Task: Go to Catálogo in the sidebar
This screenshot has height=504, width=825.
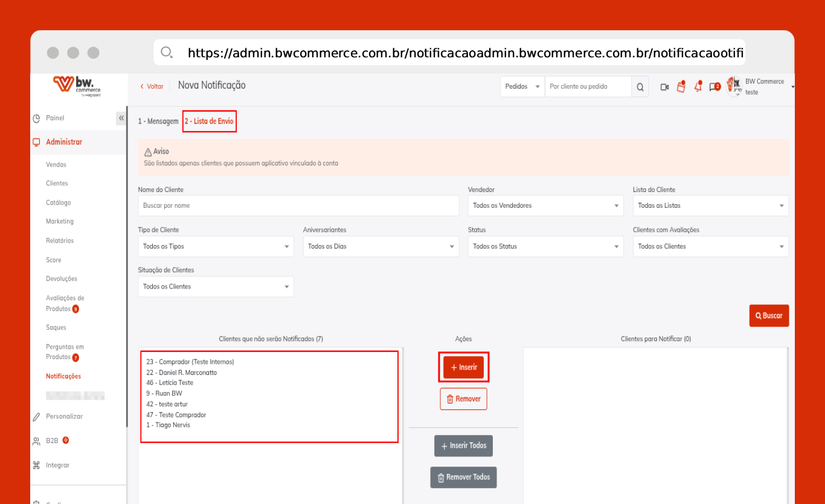Action: tap(59, 203)
